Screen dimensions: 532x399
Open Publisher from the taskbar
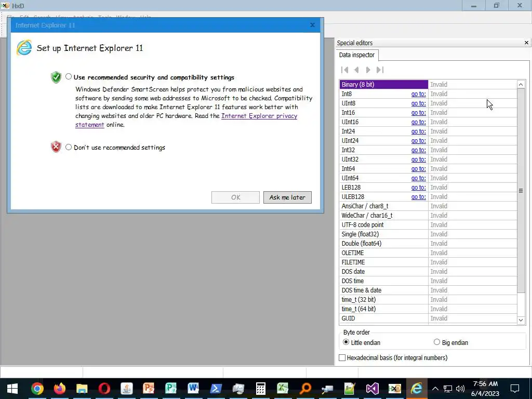[x=171, y=389]
